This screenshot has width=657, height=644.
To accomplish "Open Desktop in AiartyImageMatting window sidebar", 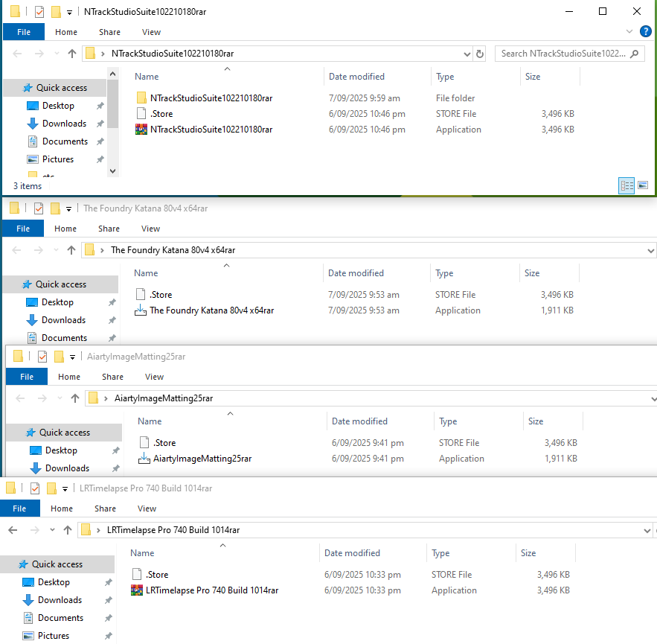I will [61, 450].
